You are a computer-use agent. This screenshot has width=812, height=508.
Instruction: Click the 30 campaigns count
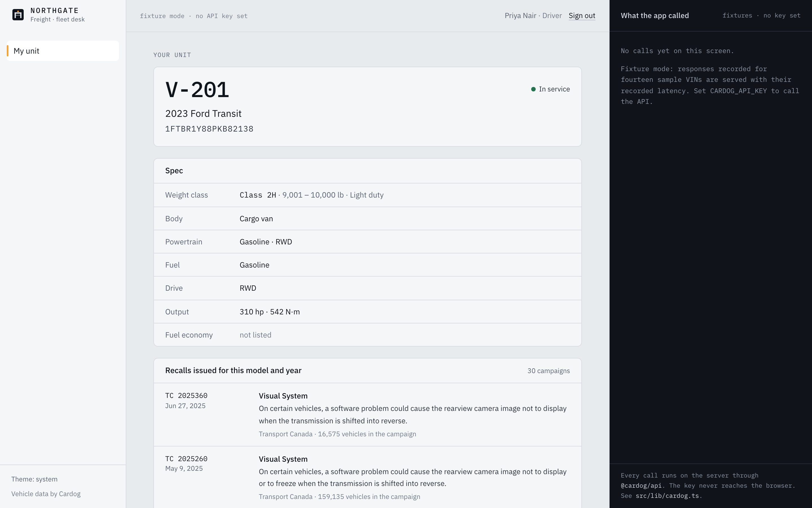pos(549,371)
